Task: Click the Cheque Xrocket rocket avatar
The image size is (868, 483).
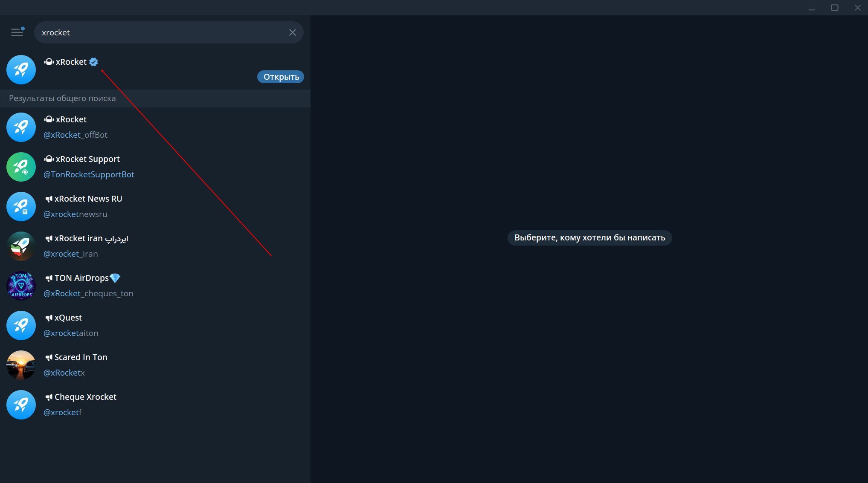Action: [x=21, y=405]
